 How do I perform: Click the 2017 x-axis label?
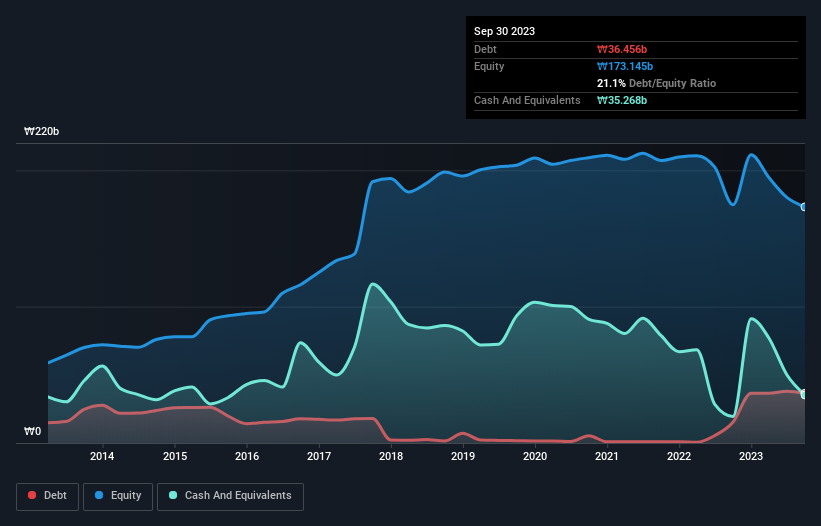click(319, 456)
